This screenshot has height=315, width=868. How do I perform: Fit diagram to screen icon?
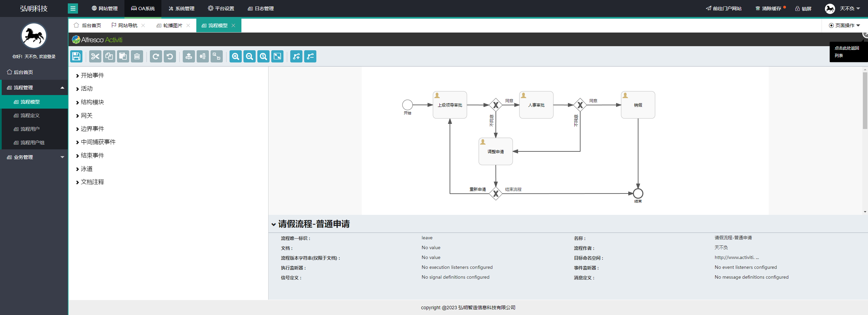point(277,56)
